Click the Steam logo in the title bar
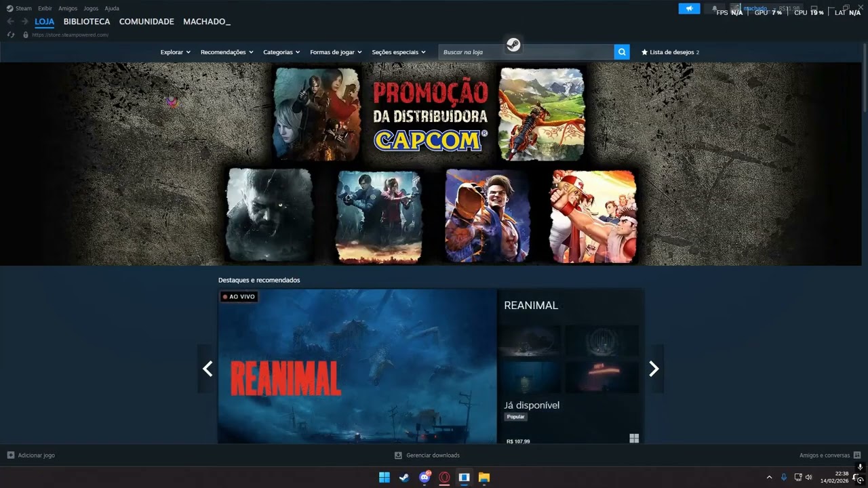Screen dimensions: 868x488 click(x=9, y=9)
